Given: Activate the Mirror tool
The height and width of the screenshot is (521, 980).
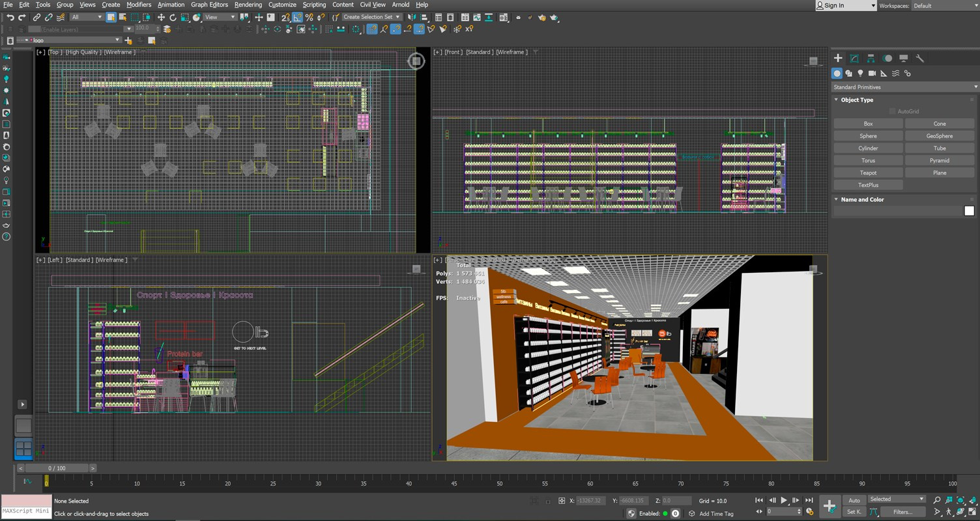Looking at the screenshot, I should (x=412, y=17).
